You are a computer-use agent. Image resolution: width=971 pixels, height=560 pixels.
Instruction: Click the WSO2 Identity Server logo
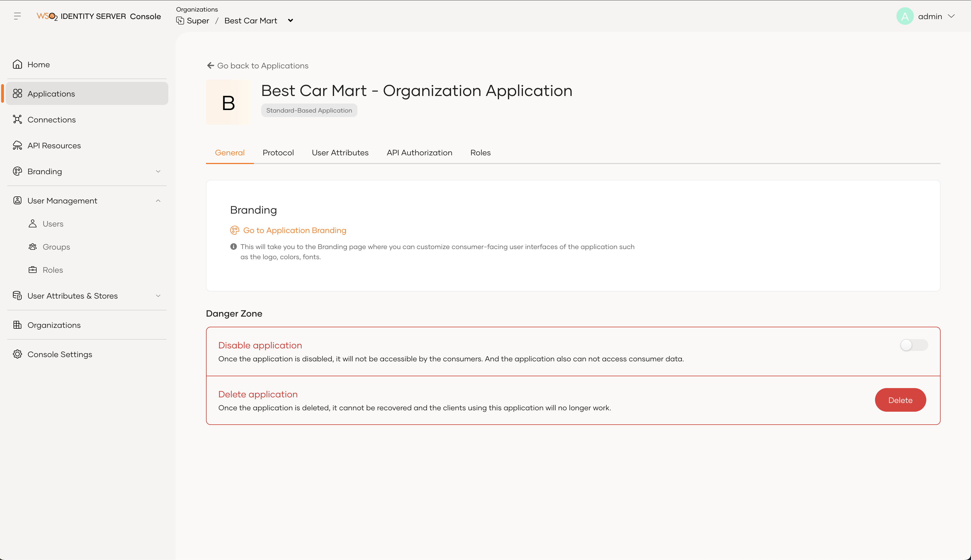click(x=81, y=16)
